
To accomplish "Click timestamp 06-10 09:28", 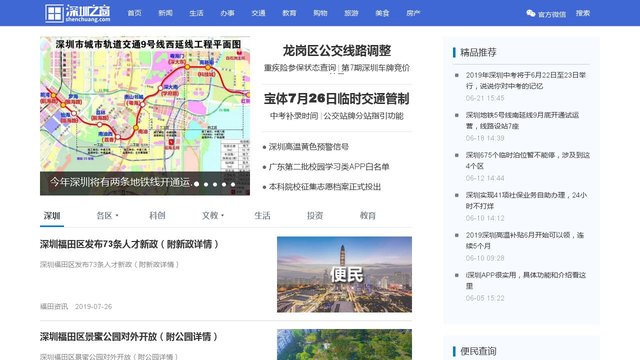I will click(485, 258).
